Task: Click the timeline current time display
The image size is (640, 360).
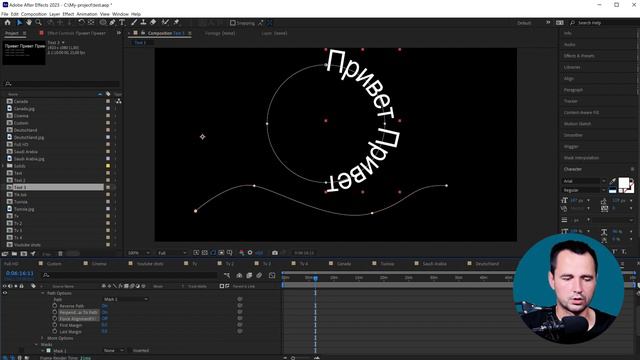Action: pos(20,273)
